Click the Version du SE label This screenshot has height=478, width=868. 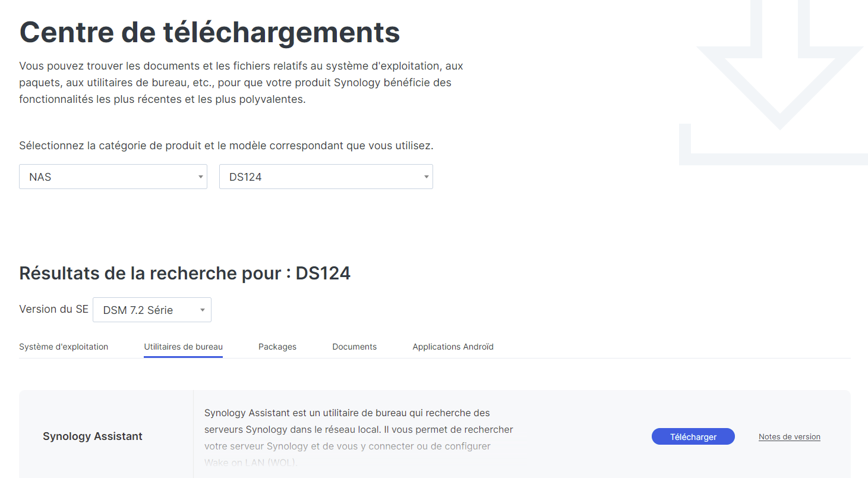tap(53, 309)
